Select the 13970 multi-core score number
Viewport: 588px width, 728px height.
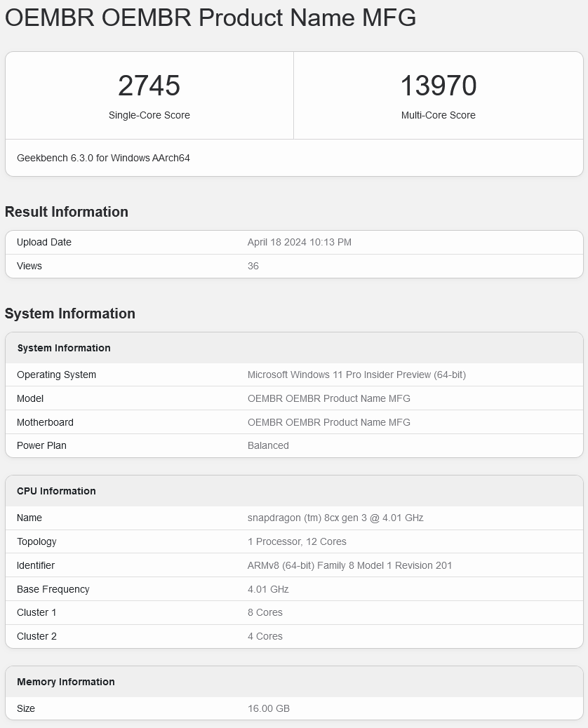pyautogui.click(x=438, y=86)
